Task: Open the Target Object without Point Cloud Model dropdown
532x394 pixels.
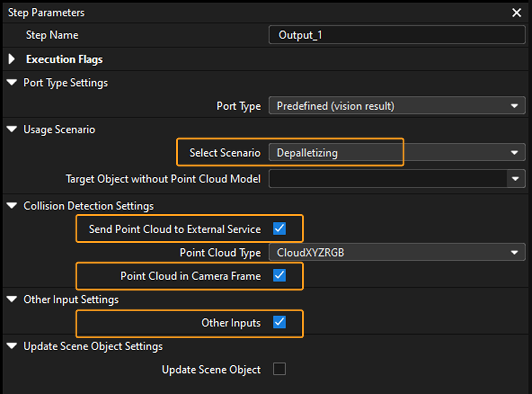Action: click(x=397, y=179)
